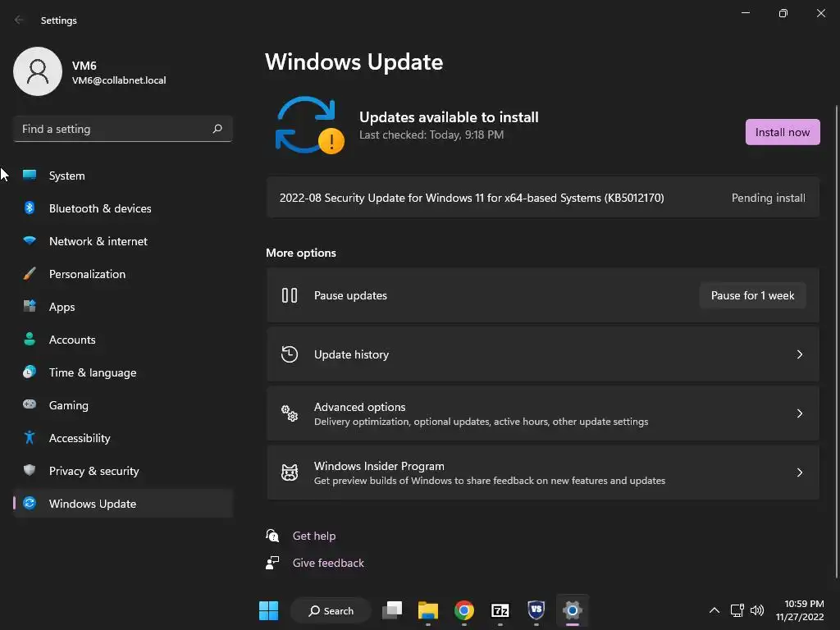
Task: Open the clock and date flyout
Action: tap(799, 610)
